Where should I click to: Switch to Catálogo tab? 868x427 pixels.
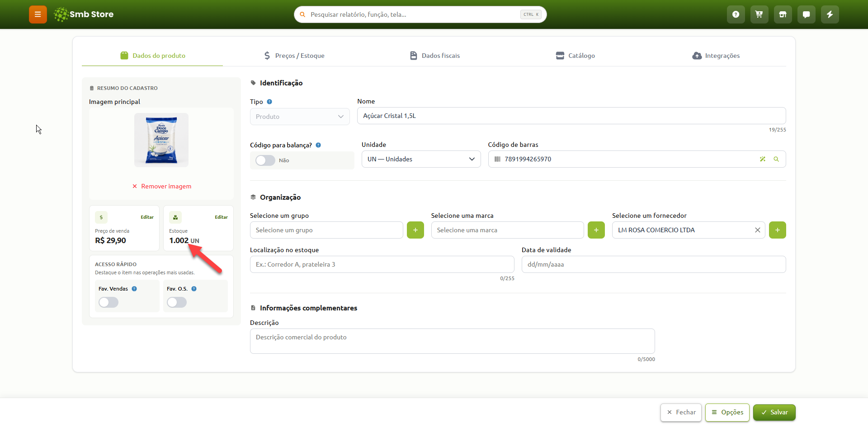point(576,56)
